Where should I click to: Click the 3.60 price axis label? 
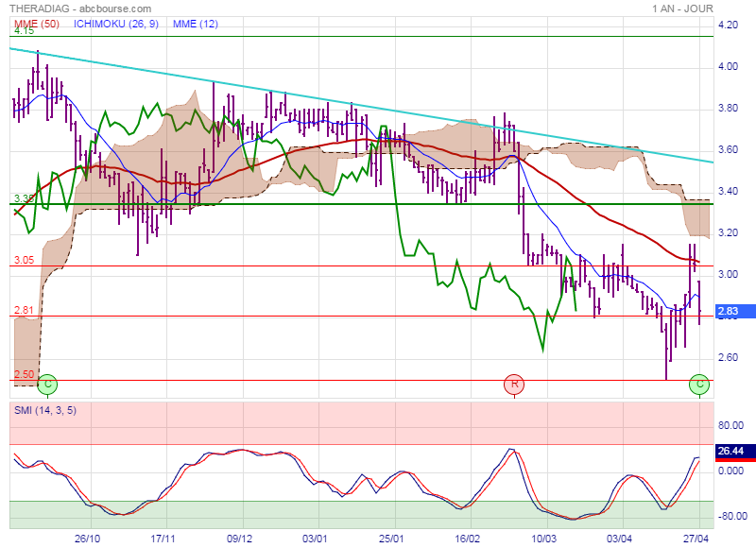pos(728,149)
